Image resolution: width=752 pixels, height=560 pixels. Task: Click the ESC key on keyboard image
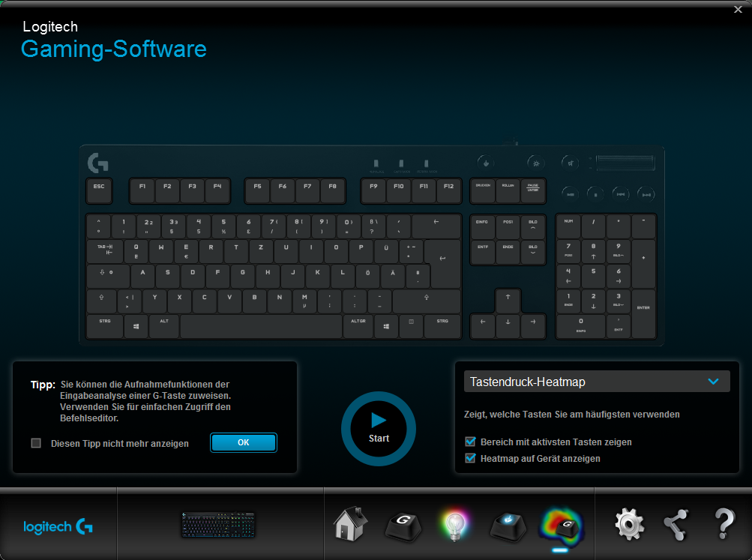point(99,190)
